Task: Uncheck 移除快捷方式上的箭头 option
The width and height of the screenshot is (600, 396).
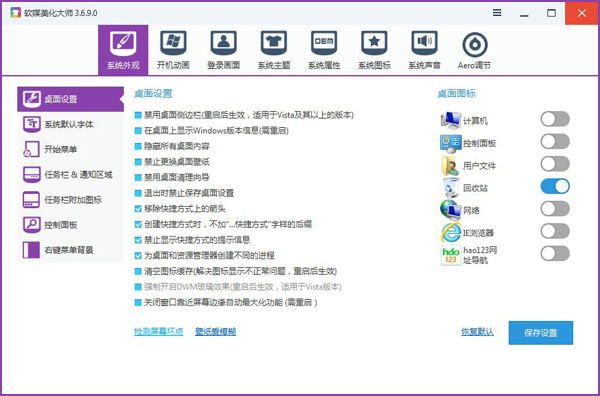Action: [x=138, y=209]
